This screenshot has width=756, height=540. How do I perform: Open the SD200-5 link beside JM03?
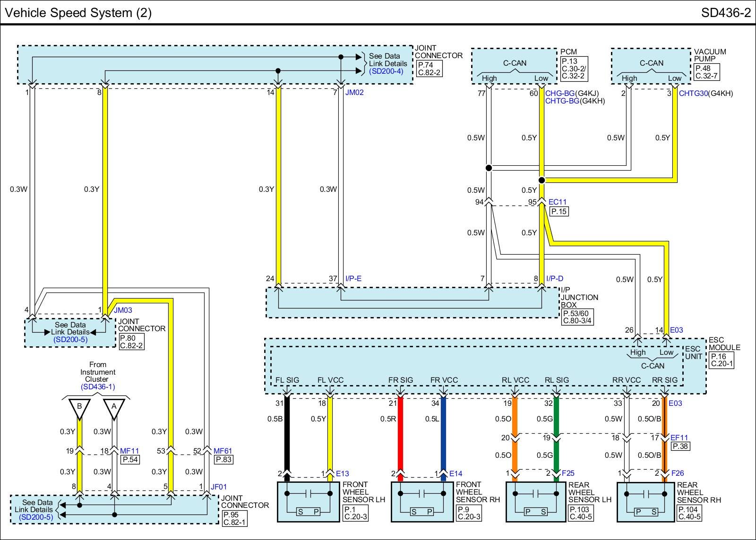70,339
